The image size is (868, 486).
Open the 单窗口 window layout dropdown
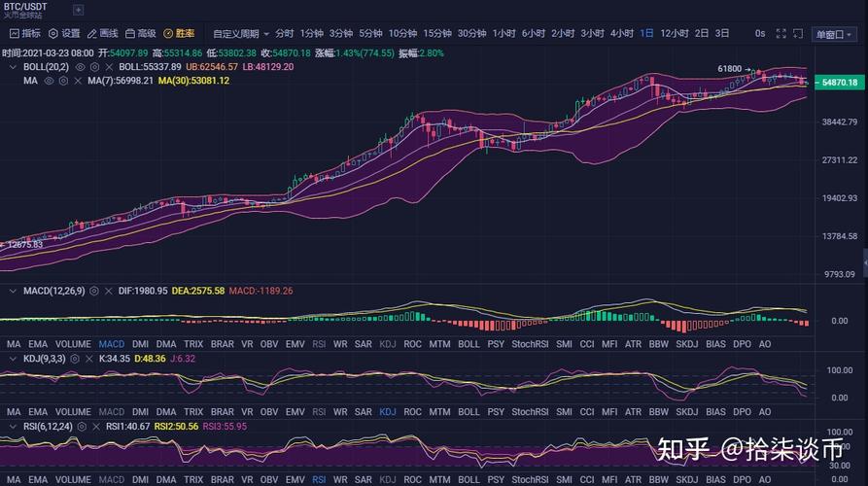tap(834, 34)
